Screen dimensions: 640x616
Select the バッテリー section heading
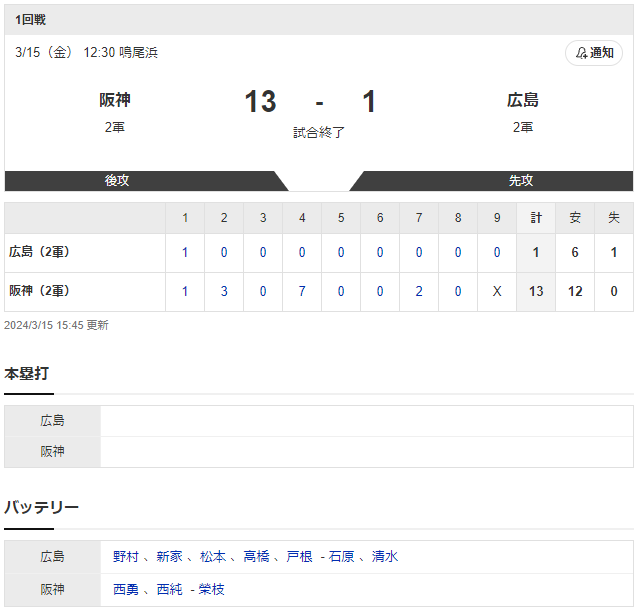point(42,509)
